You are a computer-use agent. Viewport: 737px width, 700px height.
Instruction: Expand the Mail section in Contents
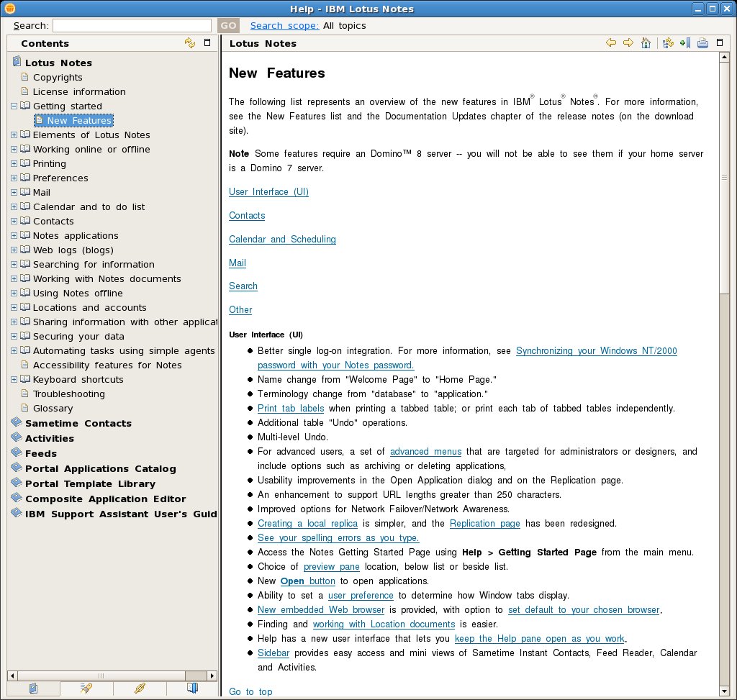[14, 193]
